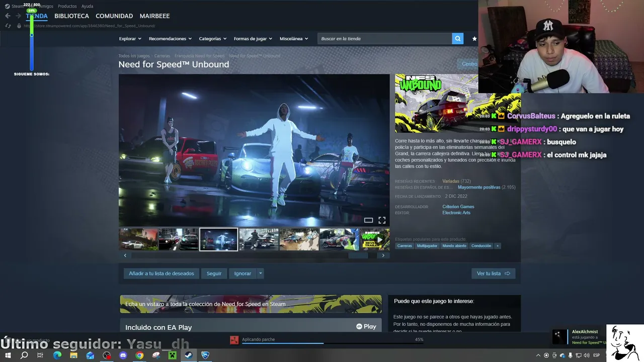Open Franquicia Need for Speed breadcrumb
644x362 pixels.
coord(199,56)
